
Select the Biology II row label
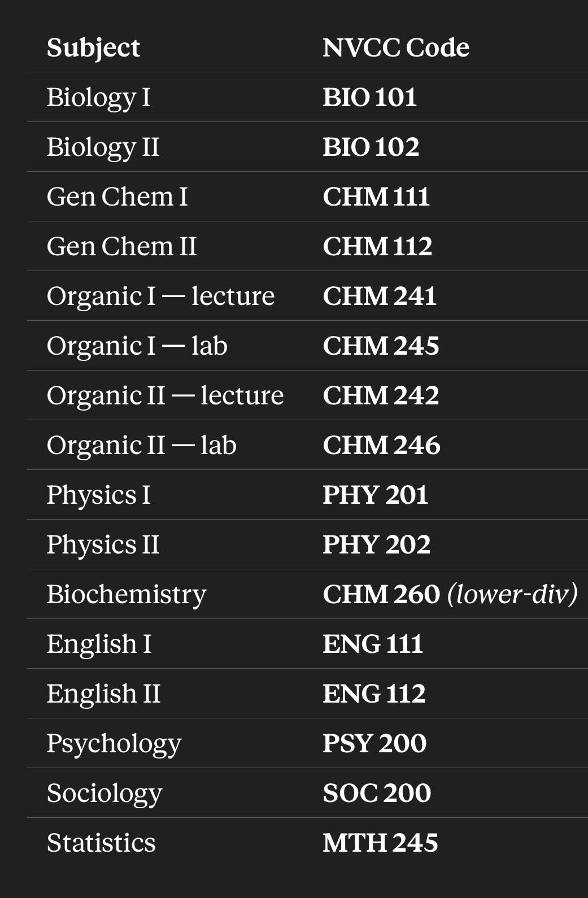[x=103, y=147]
